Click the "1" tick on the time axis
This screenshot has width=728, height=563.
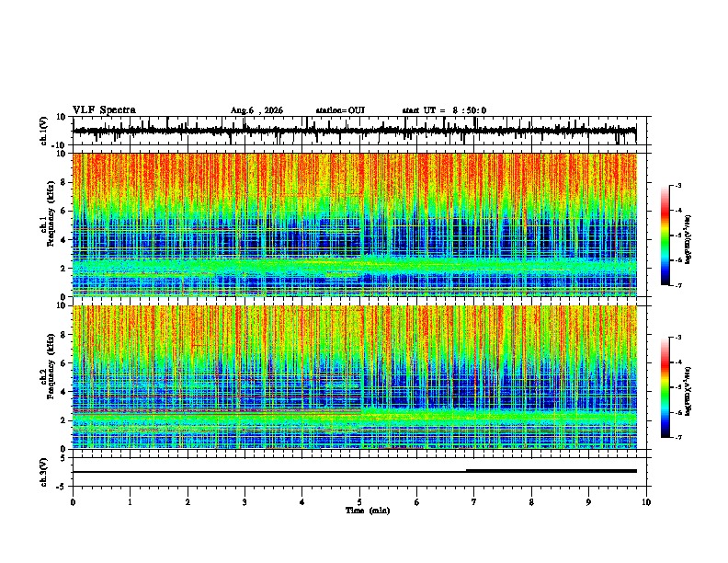[x=130, y=502]
